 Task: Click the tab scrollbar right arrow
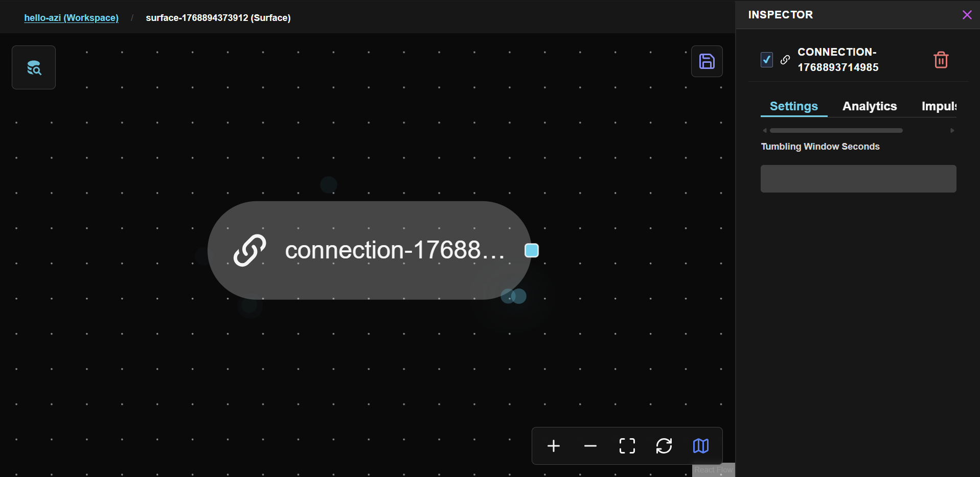pos(952,131)
